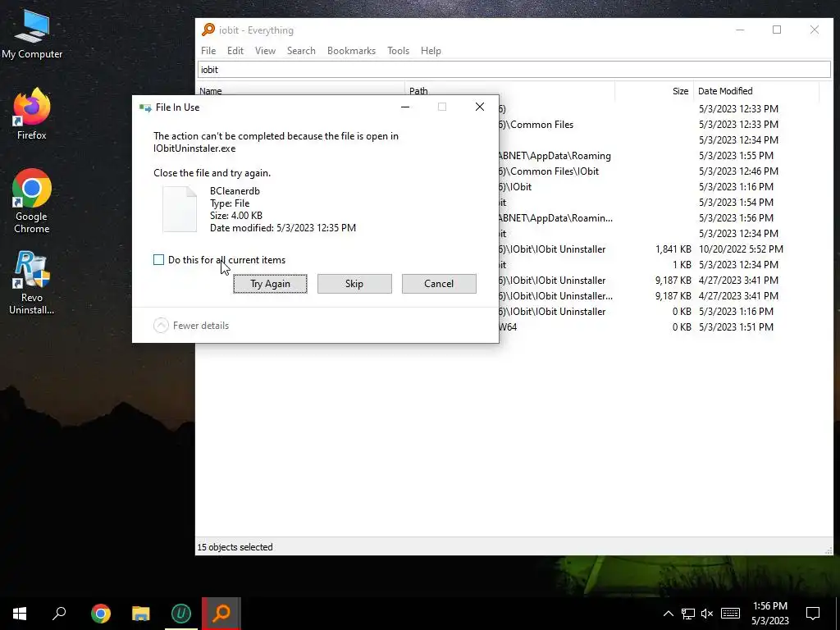
Task: Click Skip in File In Use dialog
Action: [354, 283]
